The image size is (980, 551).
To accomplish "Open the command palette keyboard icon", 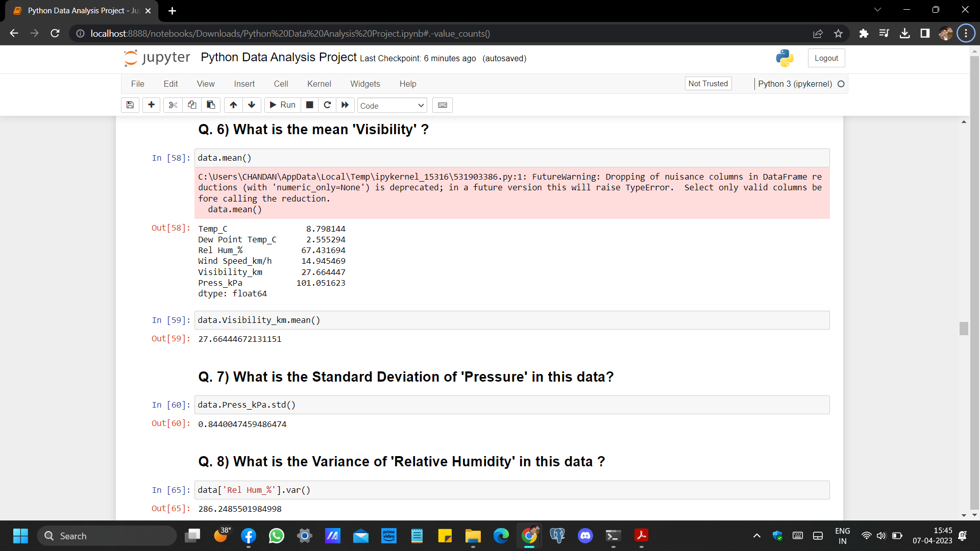I will point(443,105).
